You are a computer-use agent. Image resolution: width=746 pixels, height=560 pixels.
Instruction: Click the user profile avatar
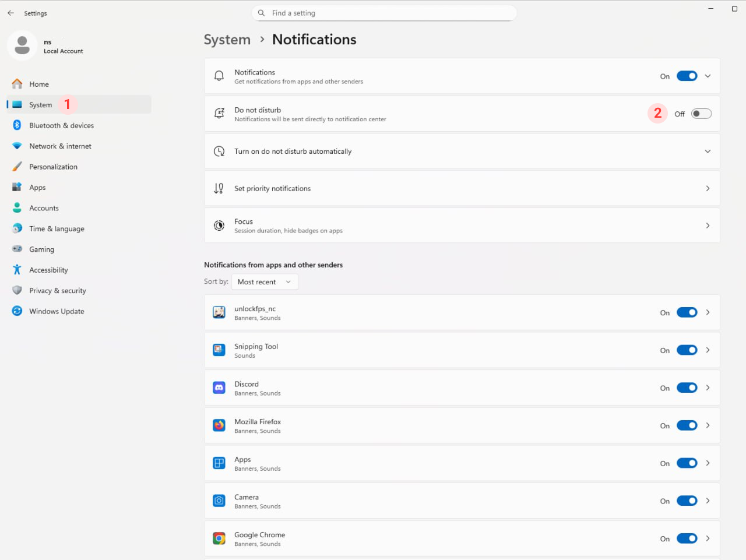pos(22,45)
